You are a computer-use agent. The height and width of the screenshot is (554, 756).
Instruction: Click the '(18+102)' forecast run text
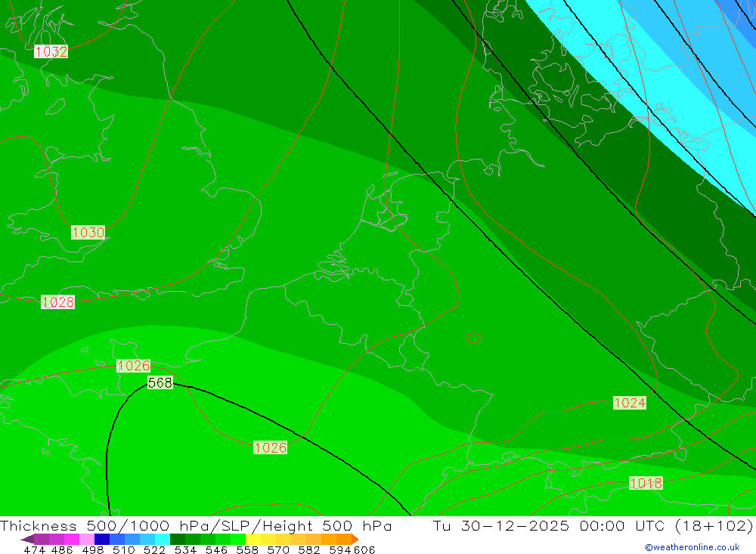[714, 525]
